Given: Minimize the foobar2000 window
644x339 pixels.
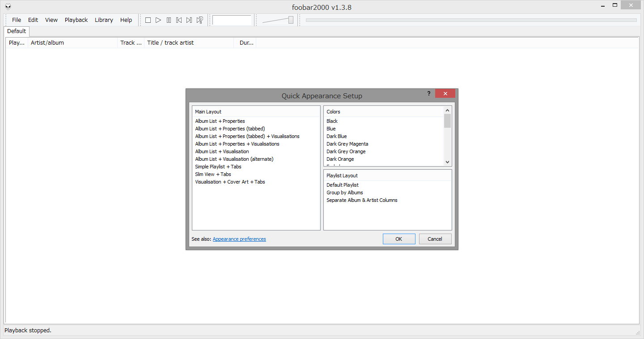Looking at the screenshot, I should click(602, 5).
